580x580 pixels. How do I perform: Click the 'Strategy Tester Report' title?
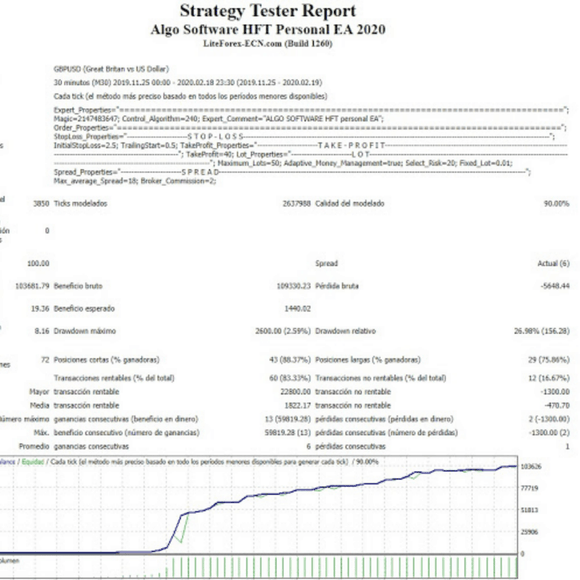click(x=268, y=11)
